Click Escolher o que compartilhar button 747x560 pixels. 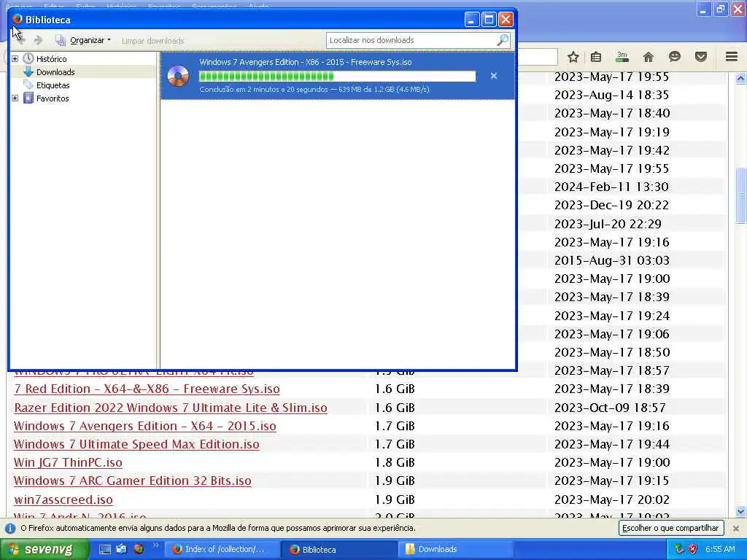pyautogui.click(x=671, y=528)
